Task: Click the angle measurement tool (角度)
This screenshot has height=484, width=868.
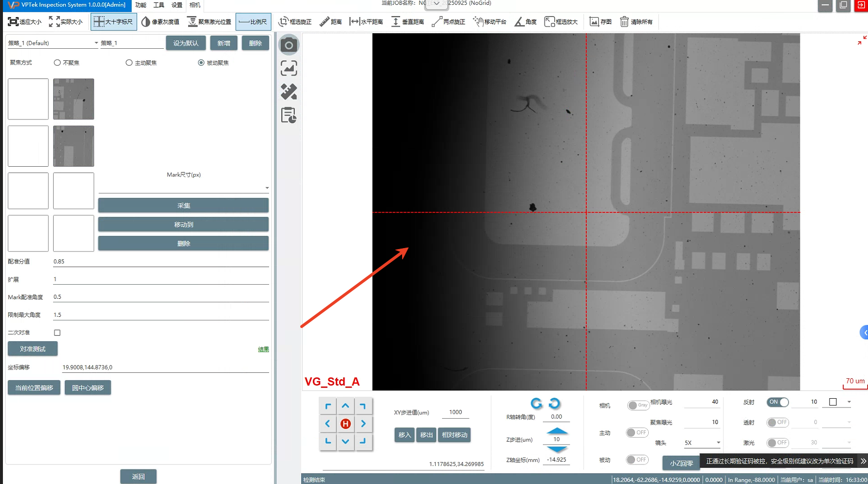Action: click(525, 22)
